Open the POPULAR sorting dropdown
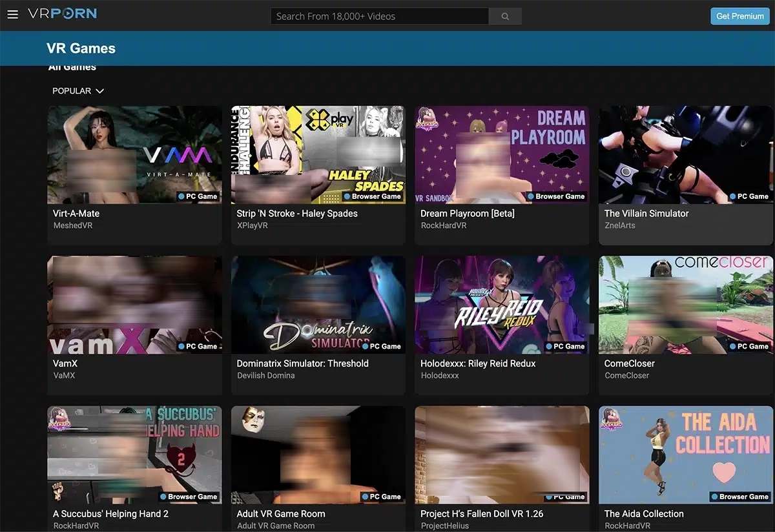This screenshot has width=775, height=532. (x=77, y=90)
